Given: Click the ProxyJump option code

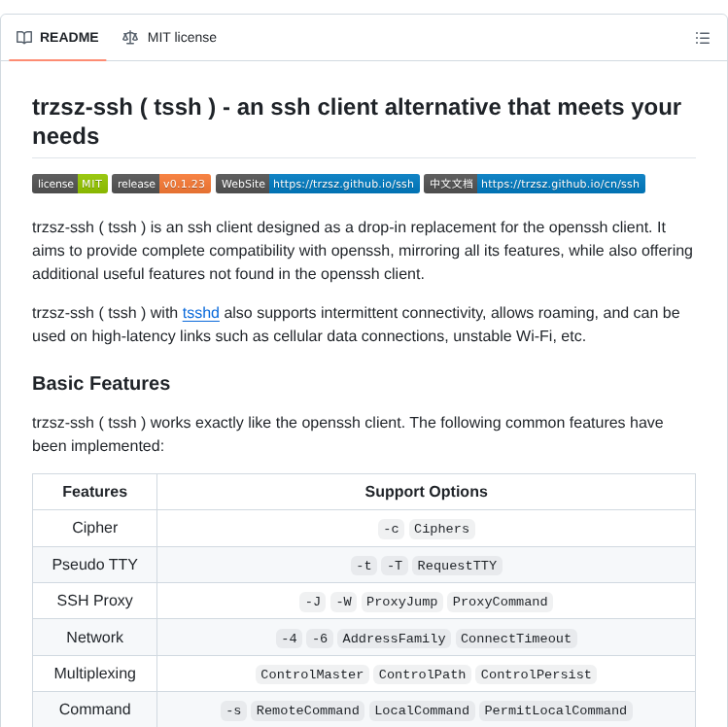Looking at the screenshot, I should (x=401, y=602).
